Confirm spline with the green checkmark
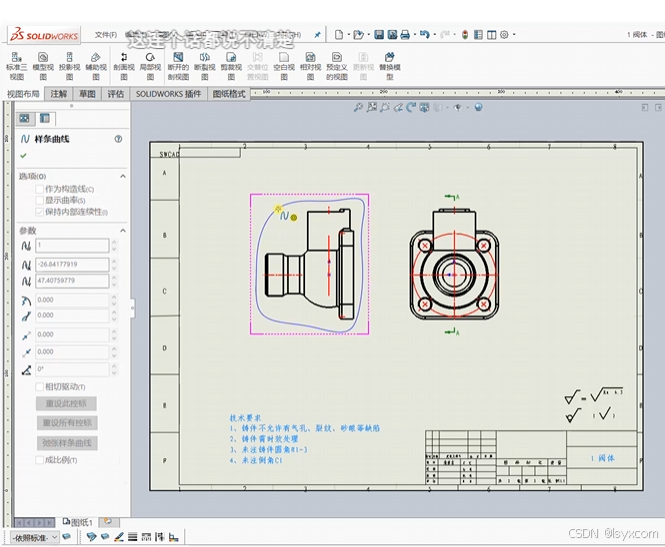 tap(23, 156)
